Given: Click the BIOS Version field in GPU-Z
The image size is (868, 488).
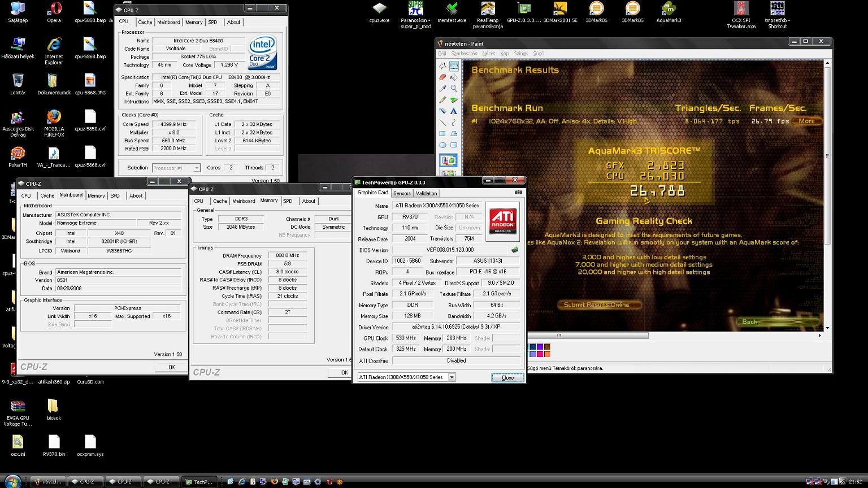Looking at the screenshot, I should pyautogui.click(x=450, y=250).
